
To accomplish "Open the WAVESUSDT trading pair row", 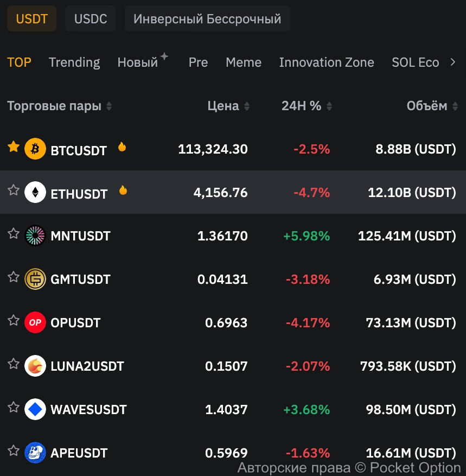I will click(163, 409).
